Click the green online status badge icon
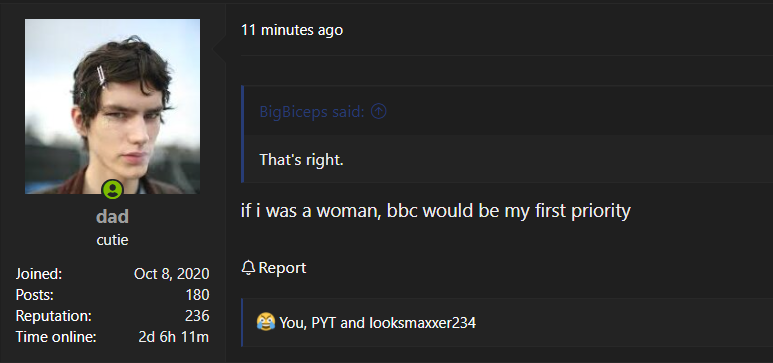 click(x=112, y=189)
